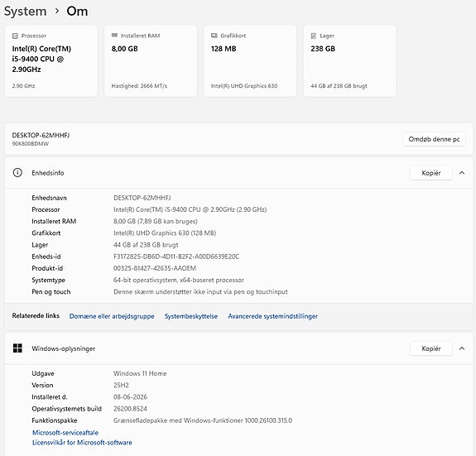Open Systembeskyttelse link
The height and width of the screenshot is (456, 476).
(191, 316)
